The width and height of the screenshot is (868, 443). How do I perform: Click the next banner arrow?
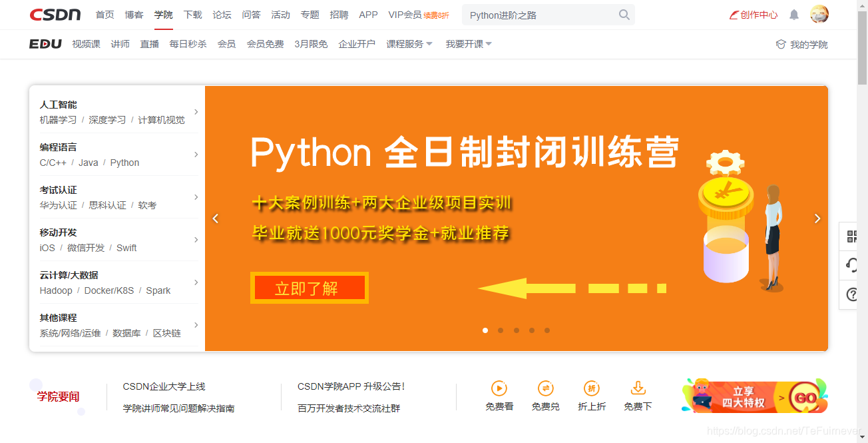(x=817, y=218)
